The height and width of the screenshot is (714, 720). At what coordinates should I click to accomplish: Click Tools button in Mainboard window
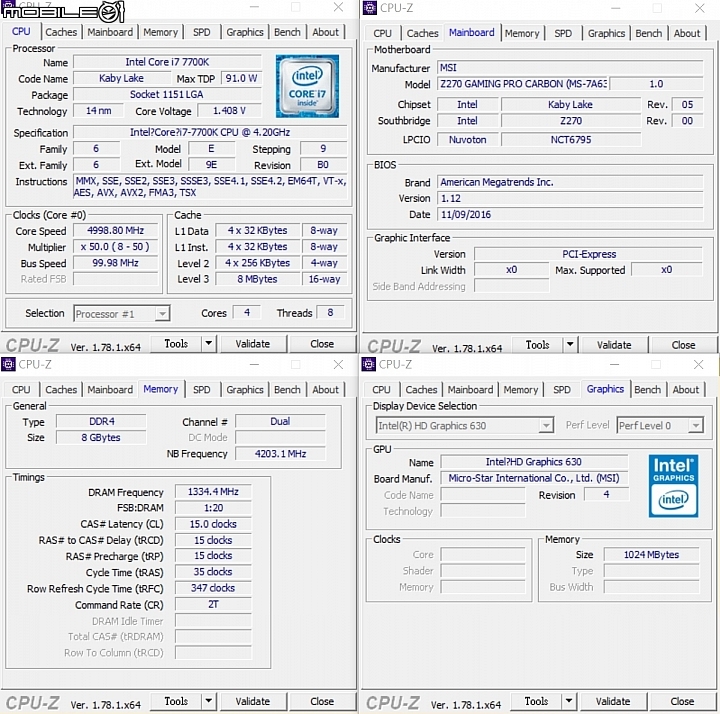pyautogui.click(x=537, y=344)
